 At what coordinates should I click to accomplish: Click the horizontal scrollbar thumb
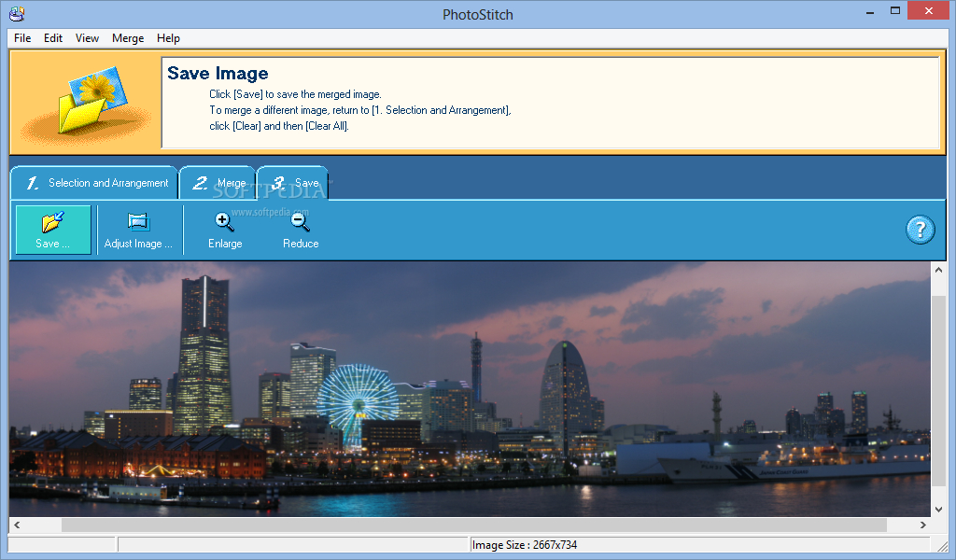473,525
